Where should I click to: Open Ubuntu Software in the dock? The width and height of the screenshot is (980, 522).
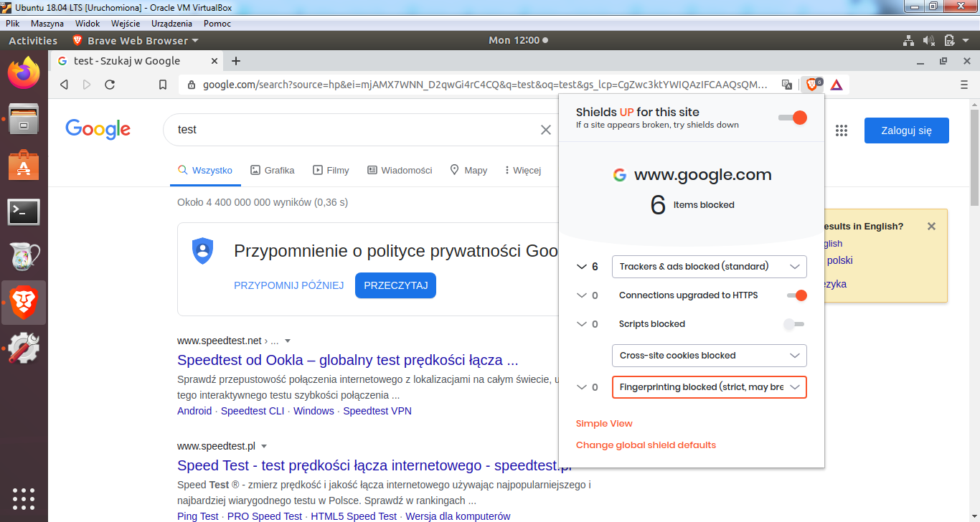click(x=24, y=165)
